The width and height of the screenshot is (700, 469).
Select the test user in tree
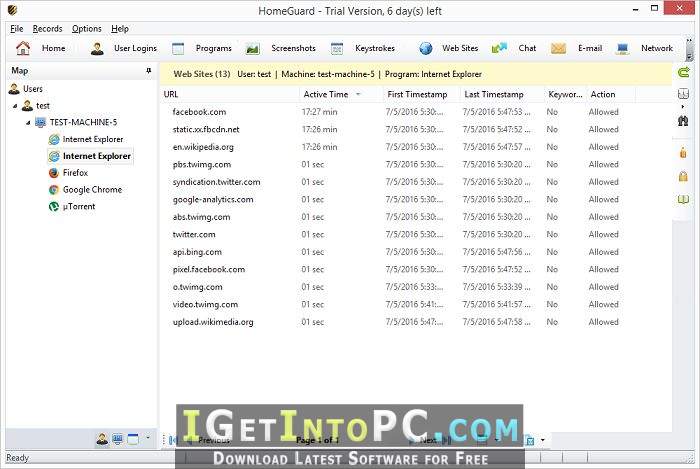[36, 106]
